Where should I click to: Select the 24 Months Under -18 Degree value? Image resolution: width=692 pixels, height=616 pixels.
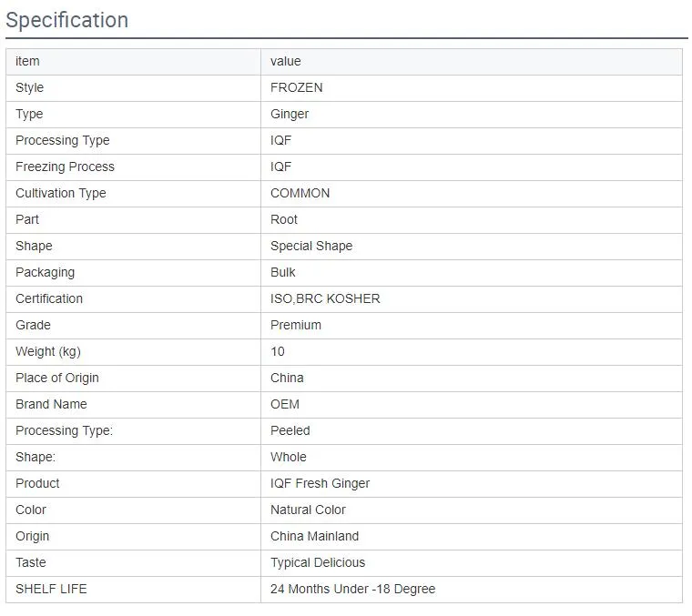352,589
